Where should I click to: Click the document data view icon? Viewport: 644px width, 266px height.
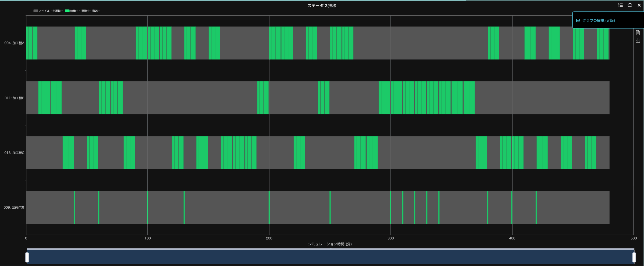click(x=638, y=33)
